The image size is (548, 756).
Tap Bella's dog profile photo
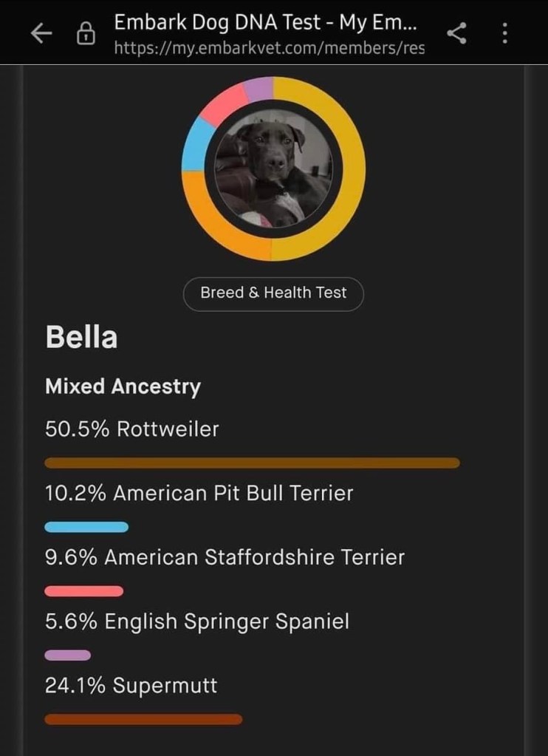pos(273,169)
